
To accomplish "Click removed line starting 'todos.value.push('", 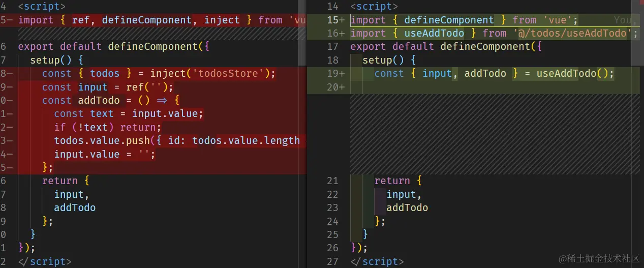I will point(177,140).
